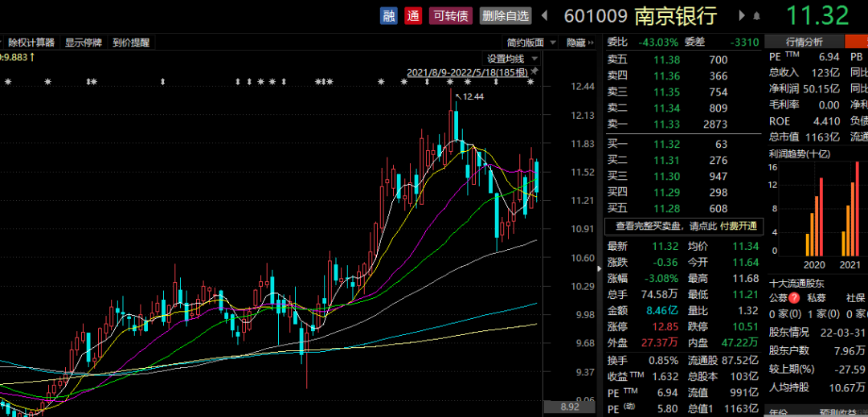Click the 换手 0.85% turnover rate
This screenshot has height=417, width=868.
663,361
